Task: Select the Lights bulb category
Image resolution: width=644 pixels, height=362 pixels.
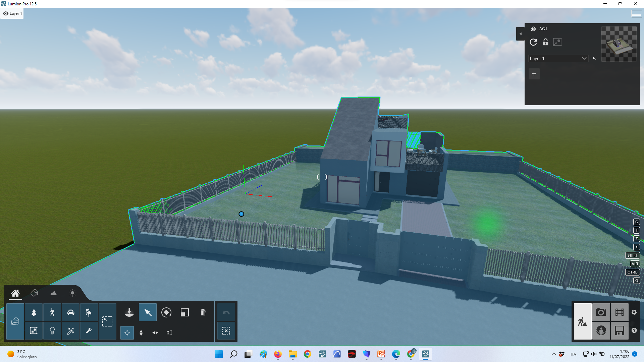Action: tap(52, 331)
